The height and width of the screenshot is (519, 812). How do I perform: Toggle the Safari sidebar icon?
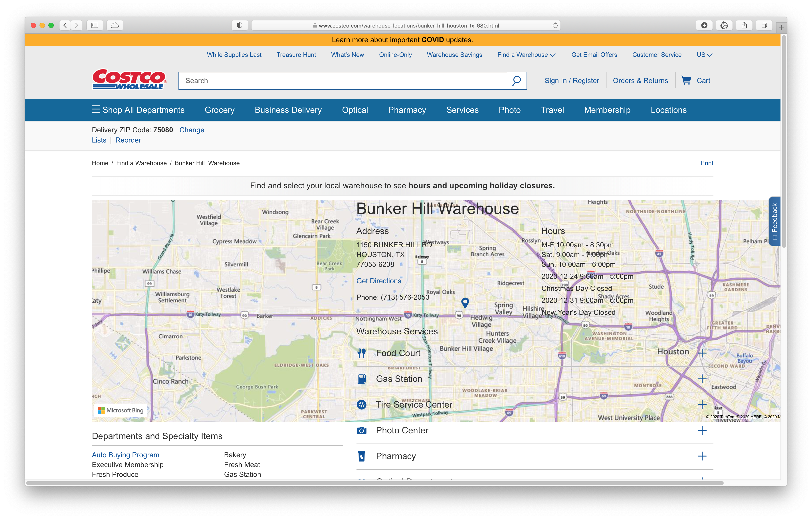tap(95, 25)
